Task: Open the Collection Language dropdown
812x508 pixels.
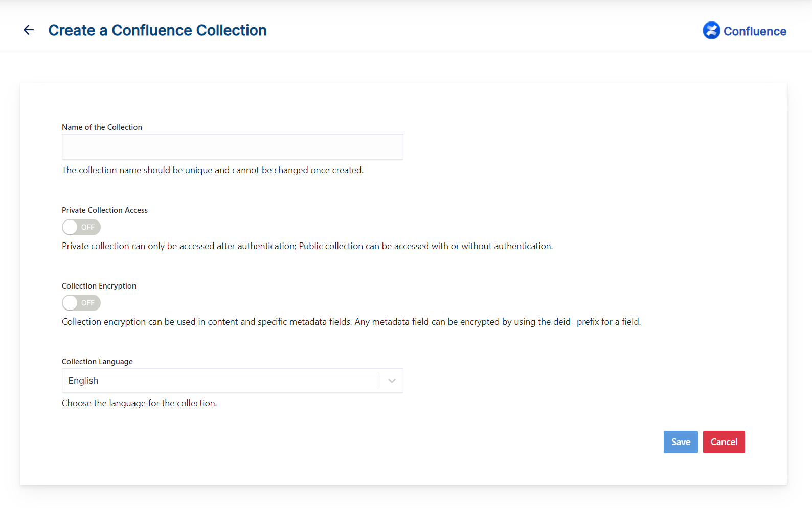Action: click(x=233, y=381)
